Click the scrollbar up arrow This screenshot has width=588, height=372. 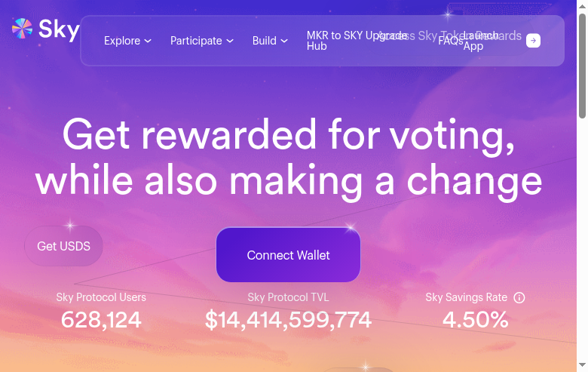[x=582, y=5]
